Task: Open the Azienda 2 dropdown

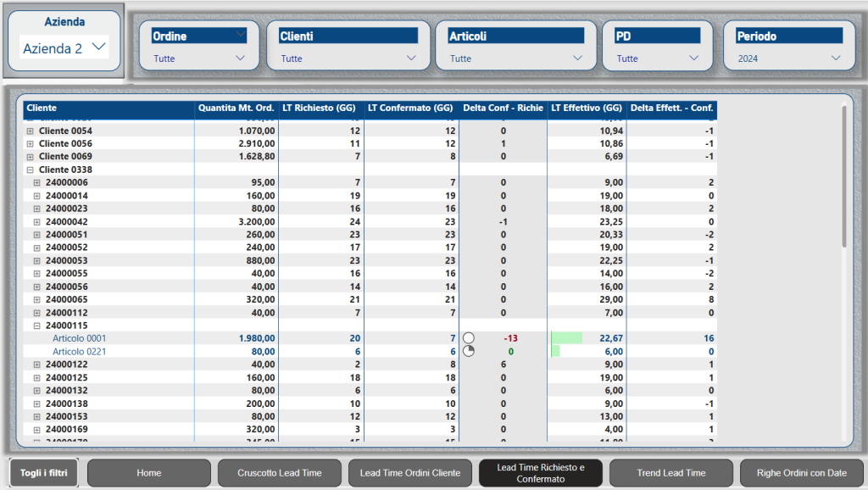Action: (x=98, y=47)
